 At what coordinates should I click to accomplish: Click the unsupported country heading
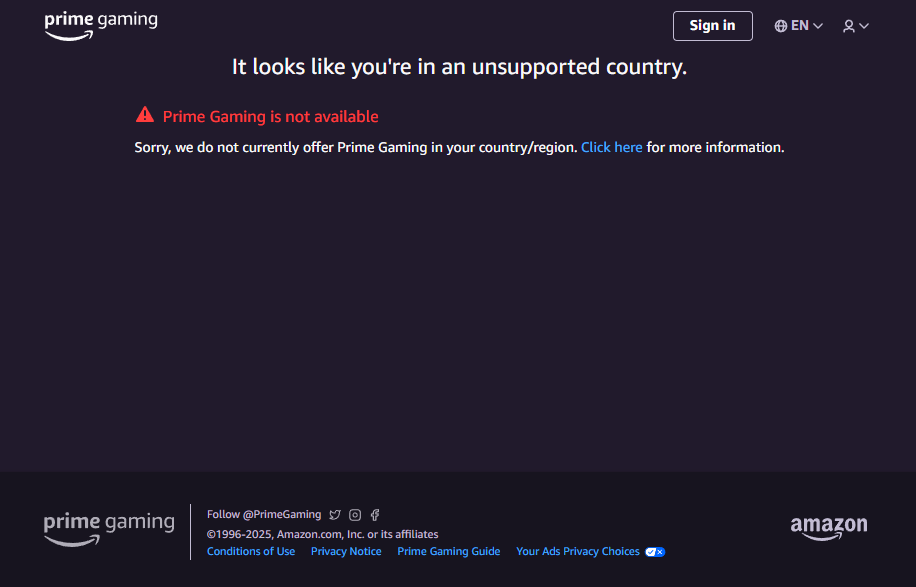pyautogui.click(x=459, y=67)
